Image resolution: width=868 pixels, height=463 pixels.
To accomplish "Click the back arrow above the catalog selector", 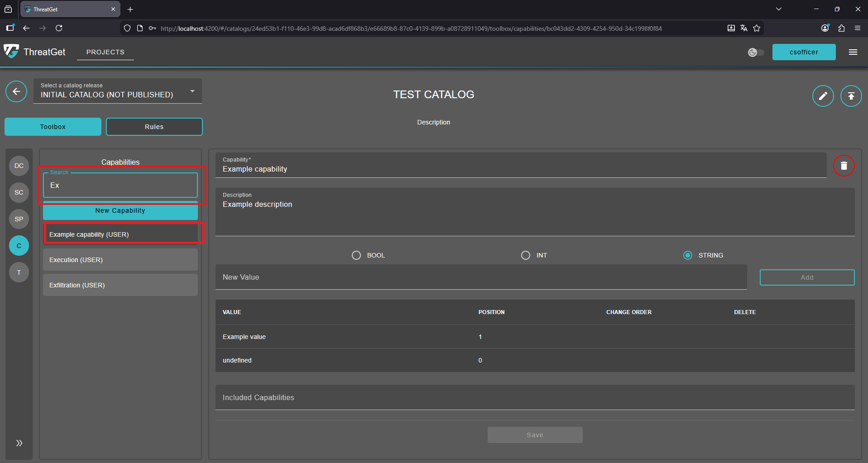I will point(16,91).
